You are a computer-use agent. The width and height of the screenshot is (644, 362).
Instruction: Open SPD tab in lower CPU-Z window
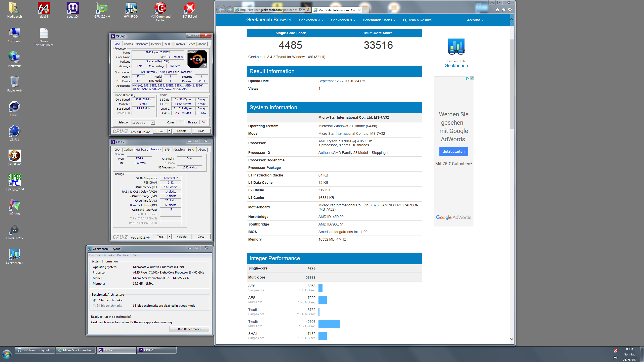(x=167, y=150)
